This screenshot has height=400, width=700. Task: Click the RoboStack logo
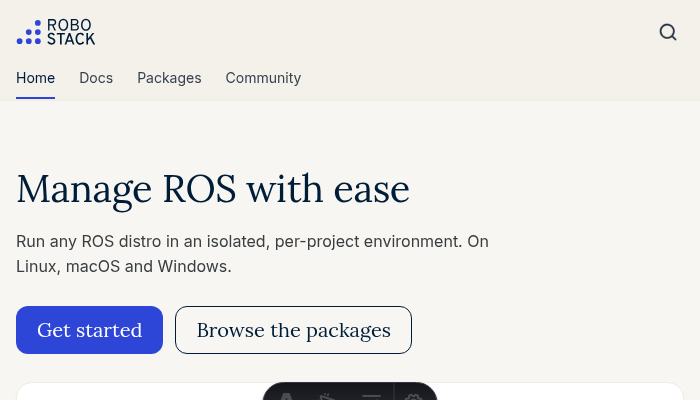56,32
